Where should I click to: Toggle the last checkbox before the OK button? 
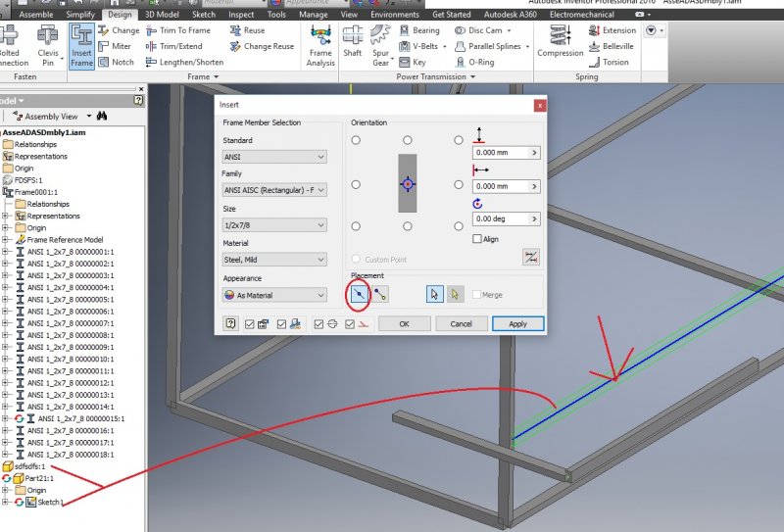click(x=350, y=324)
